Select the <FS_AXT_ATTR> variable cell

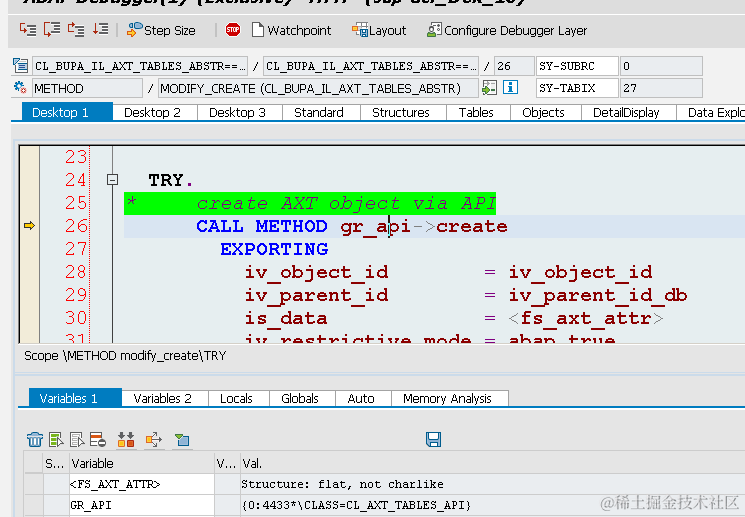(142, 484)
